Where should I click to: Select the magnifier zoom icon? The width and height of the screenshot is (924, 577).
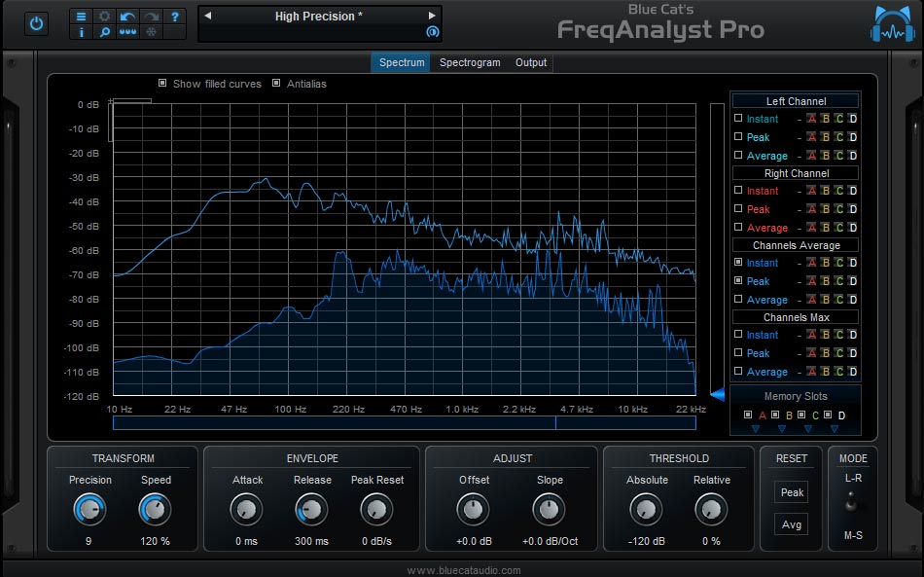pyautogui.click(x=105, y=32)
